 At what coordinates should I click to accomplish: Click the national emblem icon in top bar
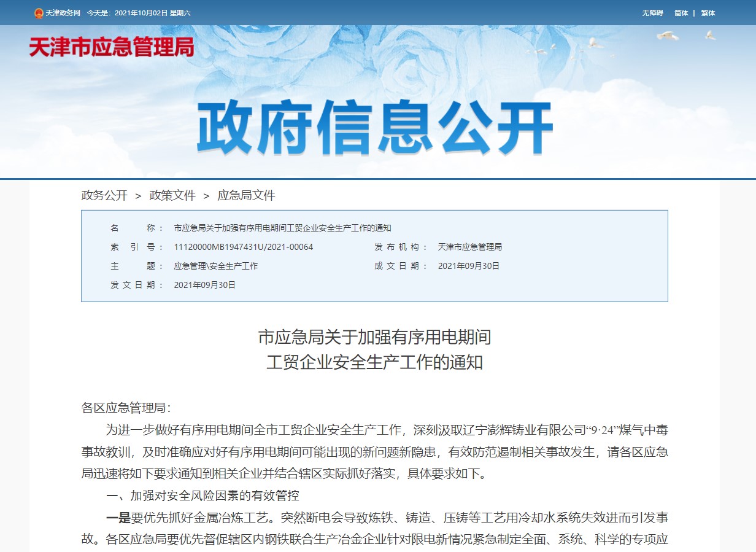pyautogui.click(x=39, y=13)
